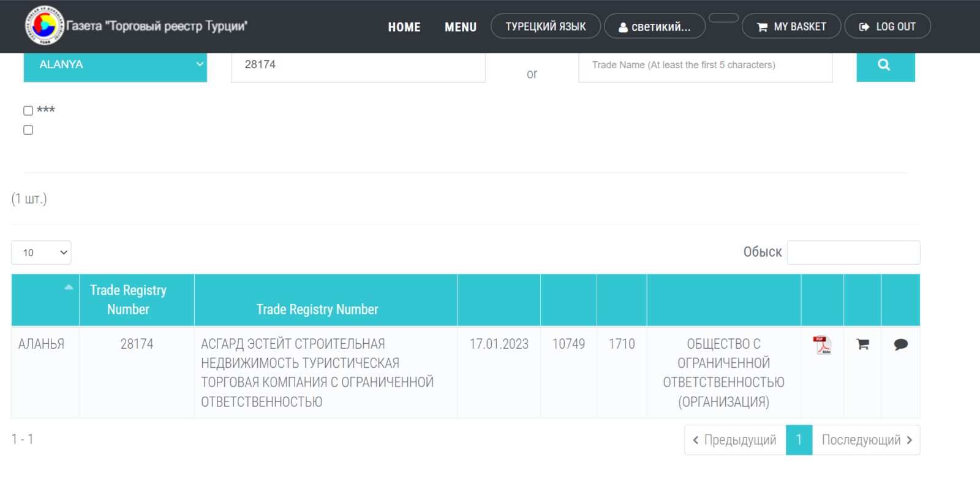Viewport: 980px width, 486px height.
Task: Add the record using the row's cart icon
Action: point(862,344)
